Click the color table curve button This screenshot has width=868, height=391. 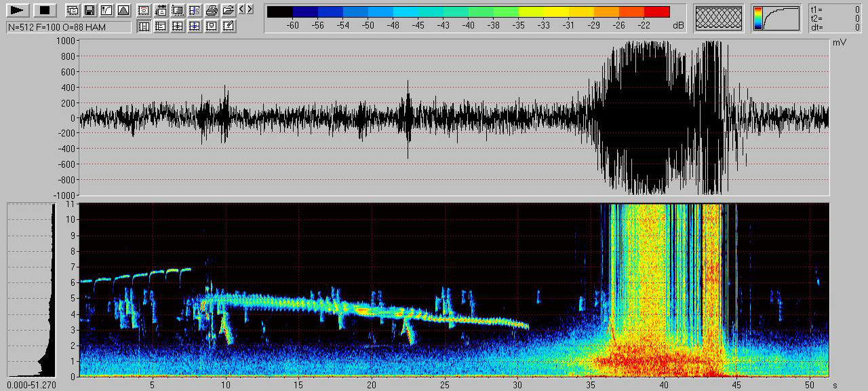pos(776,18)
